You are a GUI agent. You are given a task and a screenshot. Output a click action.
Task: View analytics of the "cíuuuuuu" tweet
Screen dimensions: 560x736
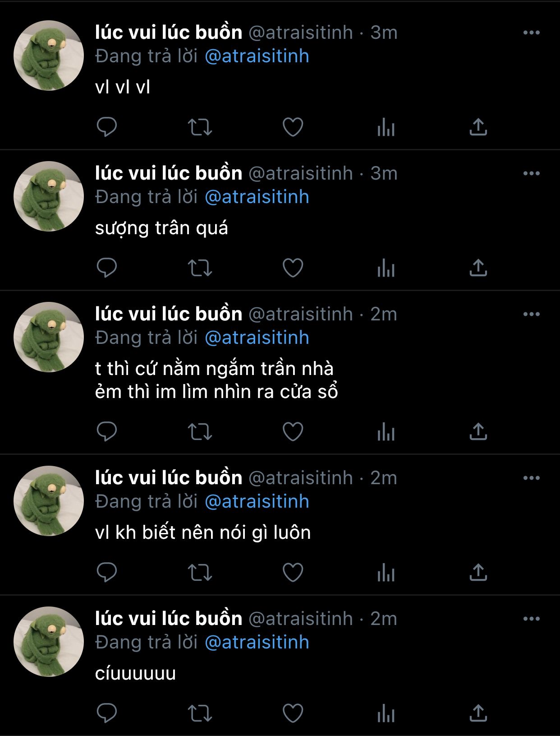click(386, 713)
